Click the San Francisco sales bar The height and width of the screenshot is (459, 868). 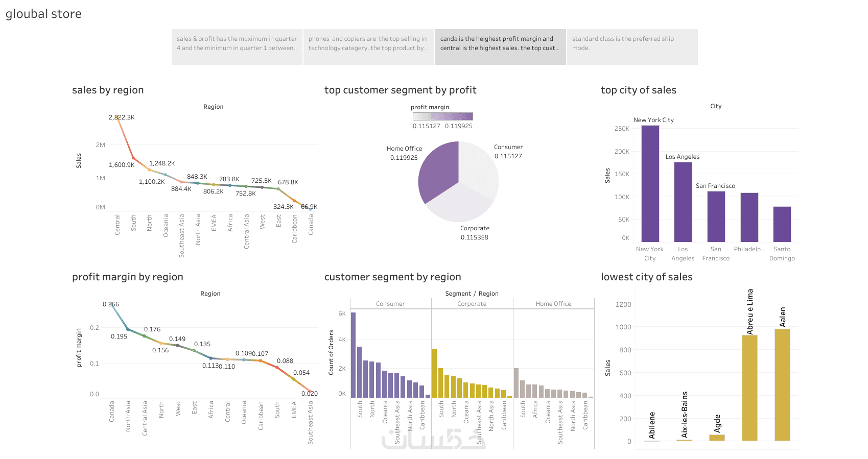click(x=716, y=216)
